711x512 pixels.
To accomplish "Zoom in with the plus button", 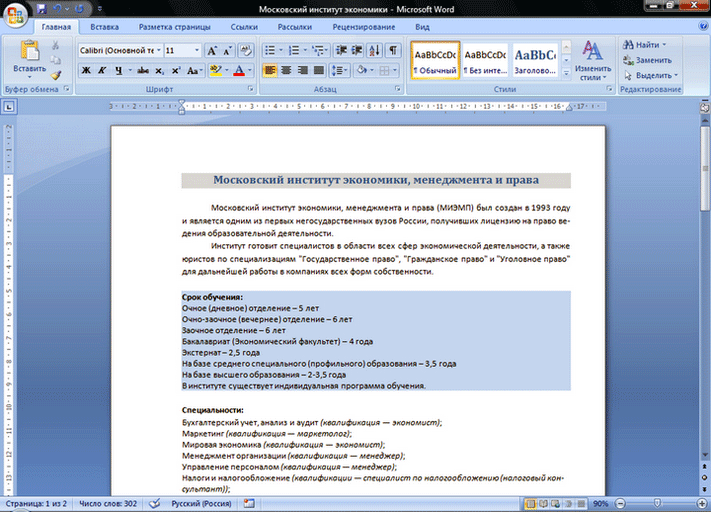I will [701, 503].
